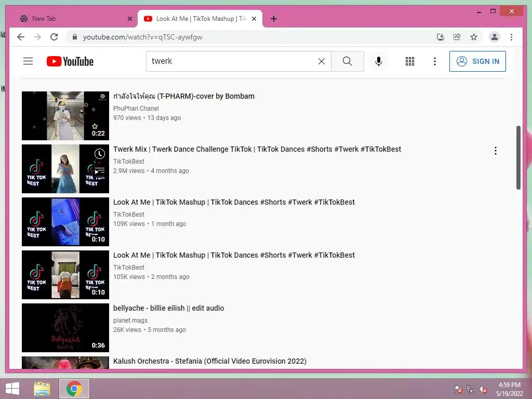Image resolution: width=532 pixels, height=399 pixels.
Task: Clear the search box with the X icon
Action: [x=321, y=61]
